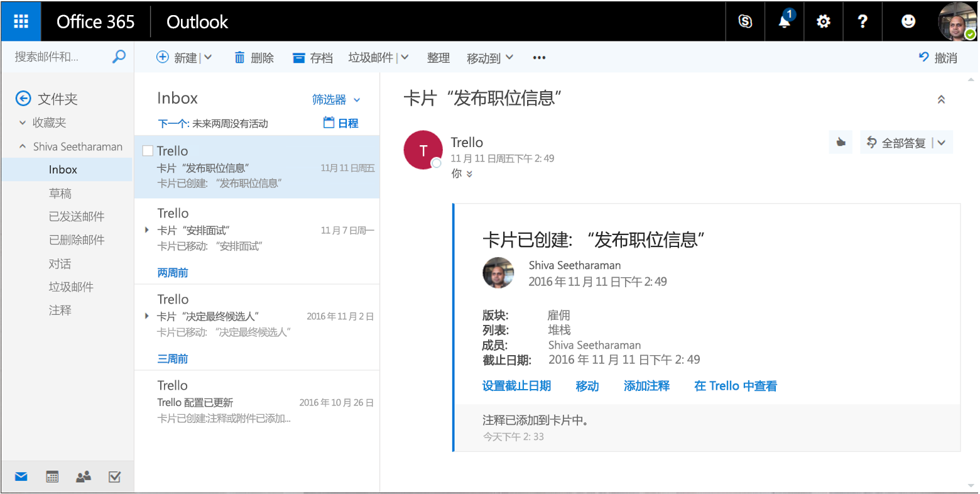Screen dimensions: 980x494
Task: Switch to Calendar in bottom bar
Action: tap(52, 477)
